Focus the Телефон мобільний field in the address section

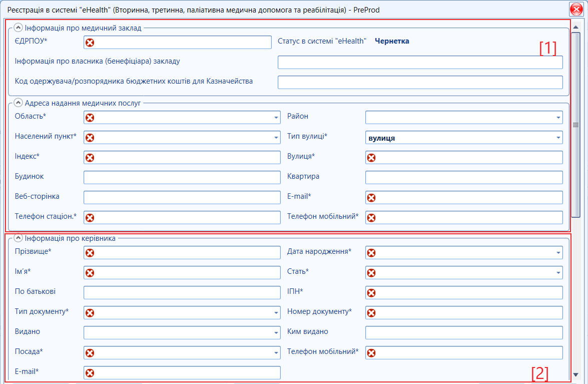(x=464, y=217)
